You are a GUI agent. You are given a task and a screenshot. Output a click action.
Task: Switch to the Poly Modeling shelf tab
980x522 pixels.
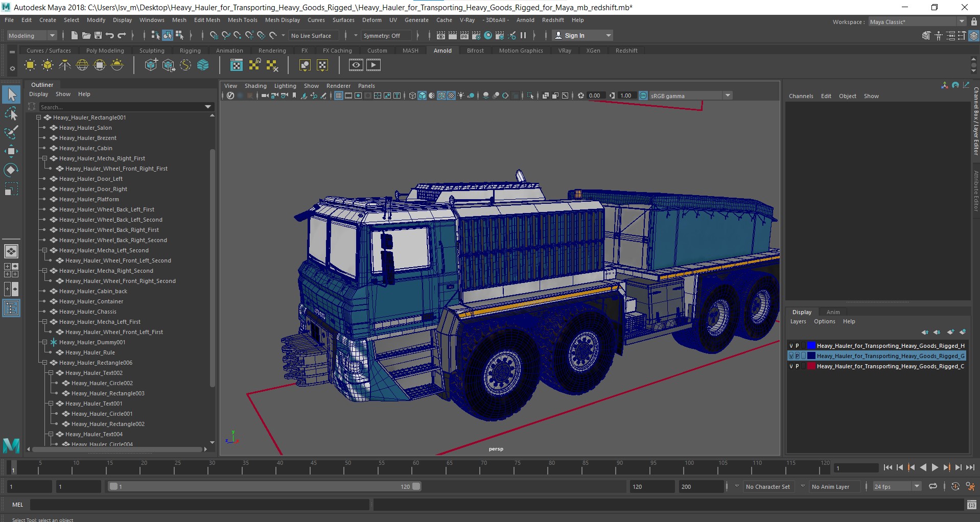tap(105, 51)
